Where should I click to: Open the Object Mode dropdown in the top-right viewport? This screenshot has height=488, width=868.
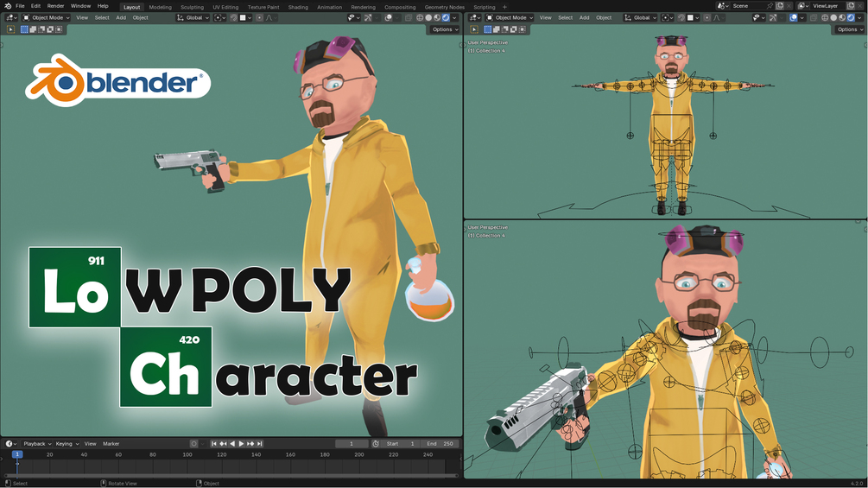(x=510, y=17)
